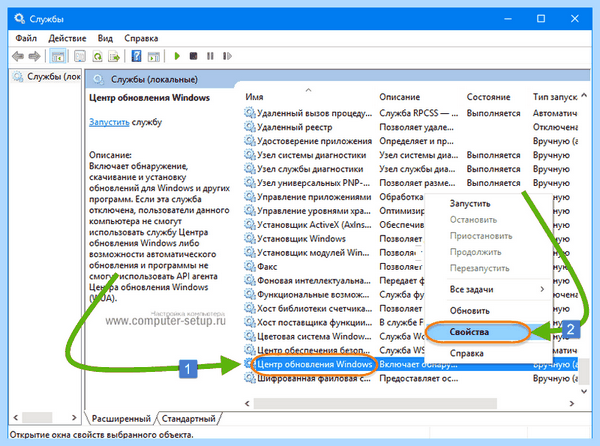Choose Запустить in context menu
Viewport: 600px width, 446px height.
point(470,203)
